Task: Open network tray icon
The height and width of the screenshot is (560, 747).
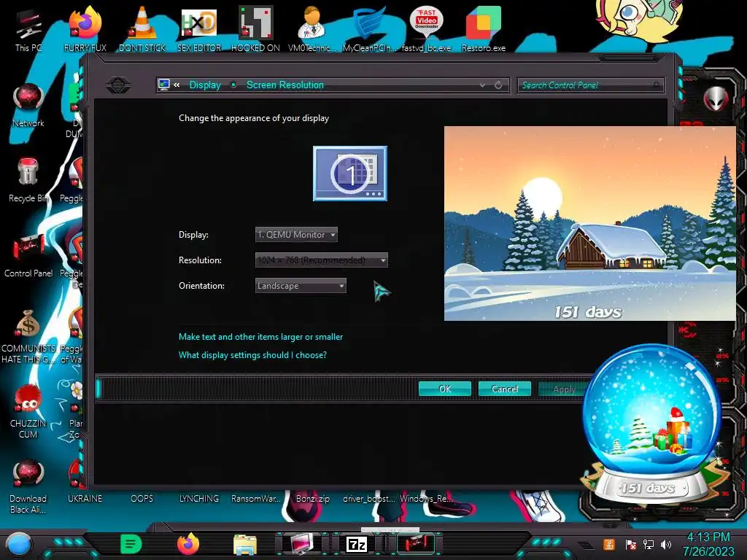Action: point(649,544)
